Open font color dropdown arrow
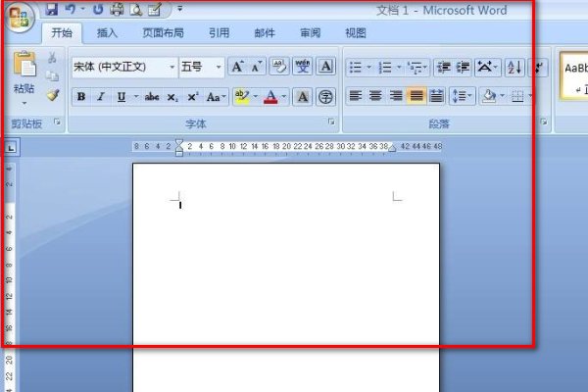The height and width of the screenshot is (392, 588). [x=284, y=97]
